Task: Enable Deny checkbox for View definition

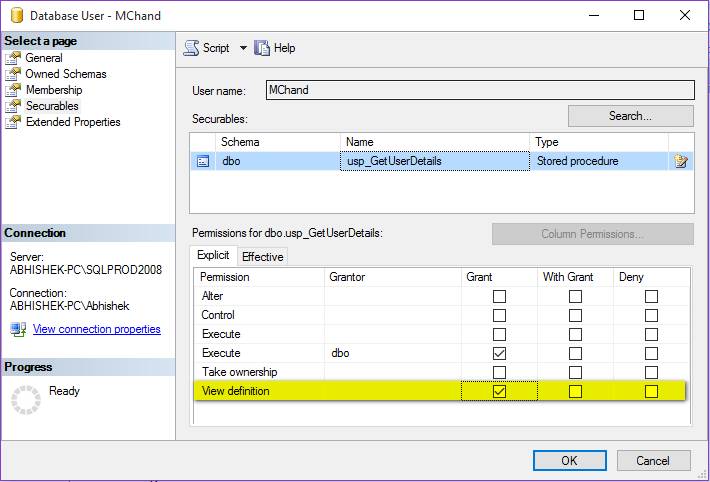Action: pyautogui.click(x=651, y=391)
